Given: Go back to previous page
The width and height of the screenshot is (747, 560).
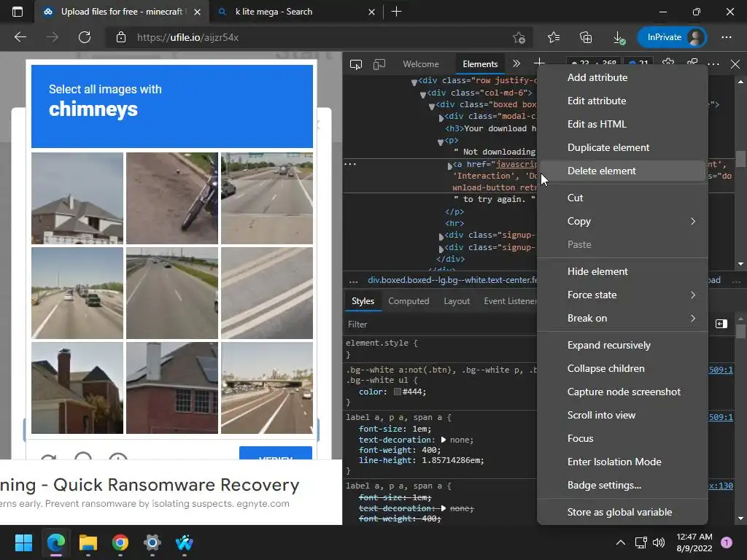Looking at the screenshot, I should click(20, 37).
